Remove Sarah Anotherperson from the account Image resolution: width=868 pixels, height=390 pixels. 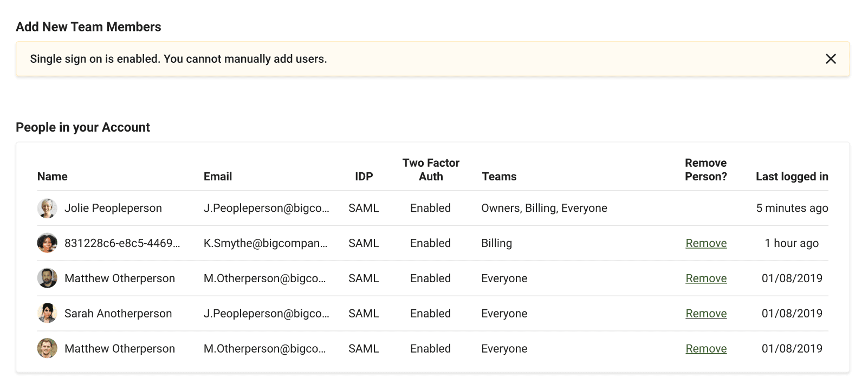[x=705, y=314]
